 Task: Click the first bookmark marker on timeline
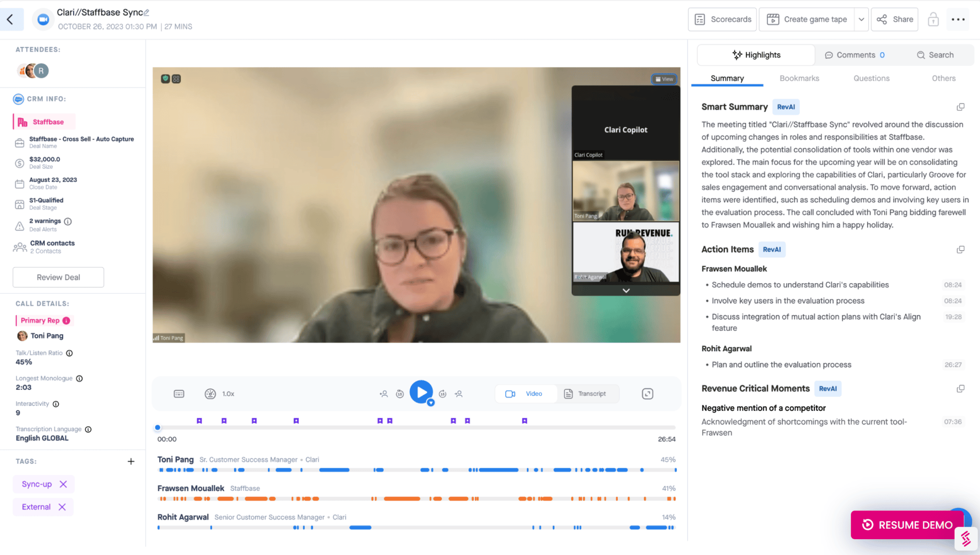click(200, 421)
